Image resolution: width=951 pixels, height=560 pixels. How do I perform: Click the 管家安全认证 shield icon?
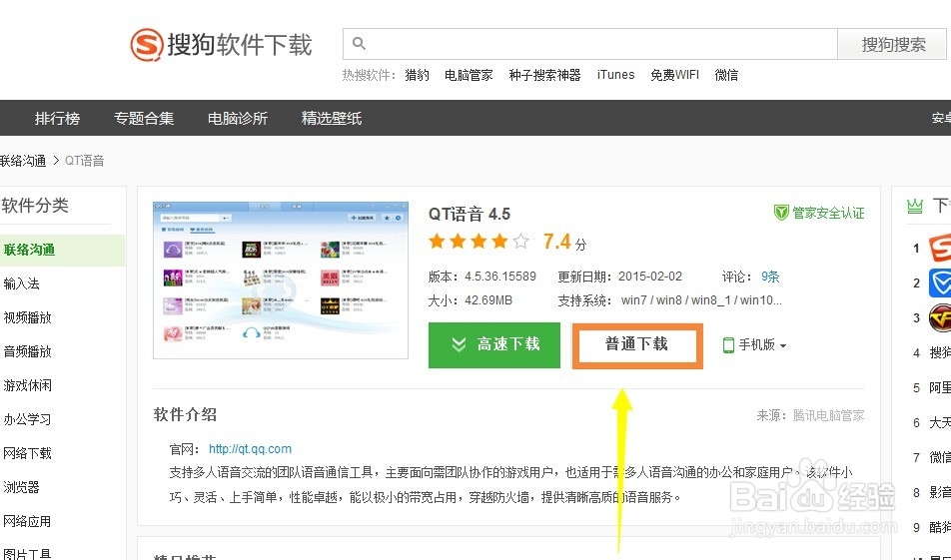[x=781, y=212]
